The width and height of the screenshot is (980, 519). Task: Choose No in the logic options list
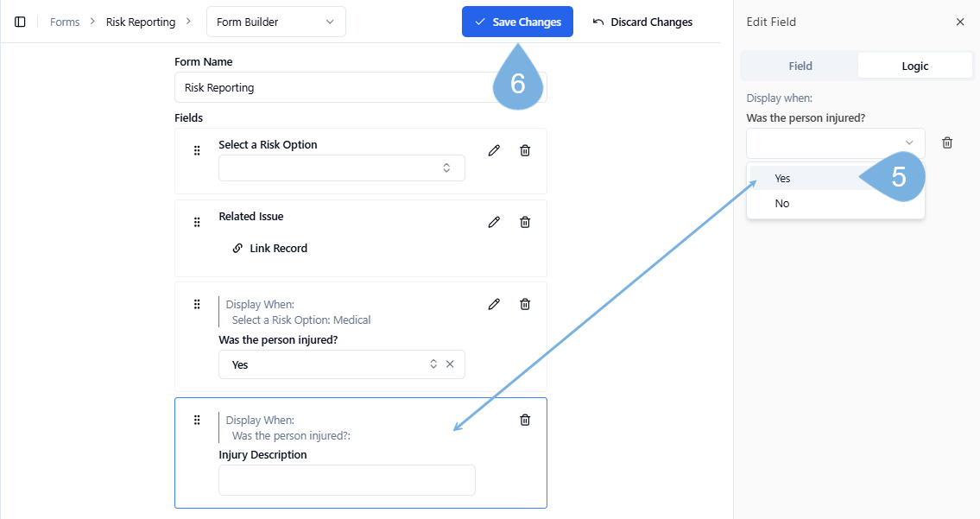pos(782,204)
